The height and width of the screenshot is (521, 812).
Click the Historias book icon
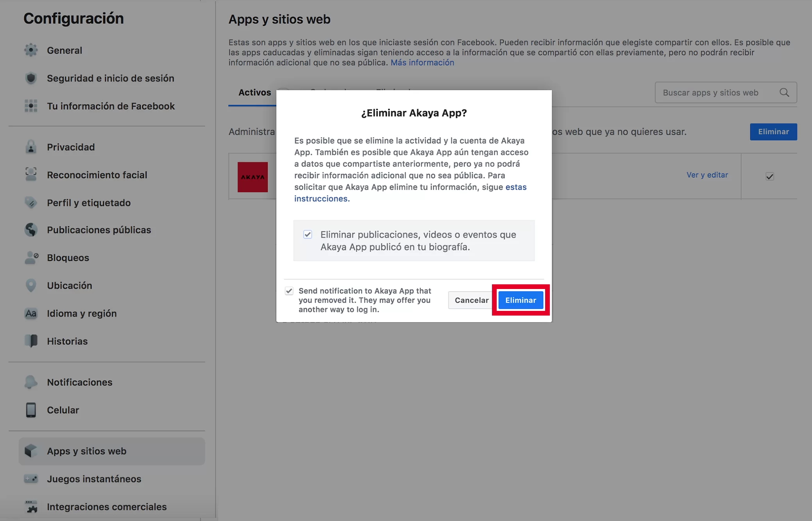pos(31,341)
